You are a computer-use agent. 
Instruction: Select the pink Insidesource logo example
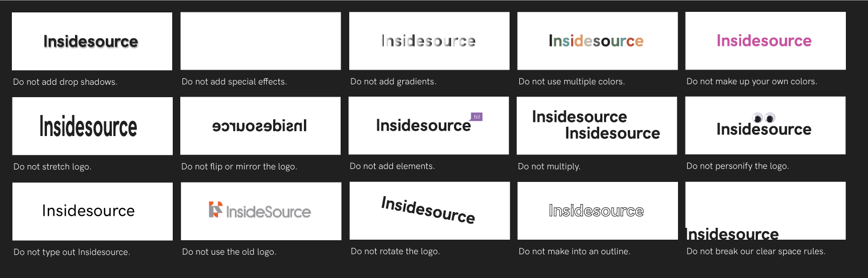(x=764, y=41)
